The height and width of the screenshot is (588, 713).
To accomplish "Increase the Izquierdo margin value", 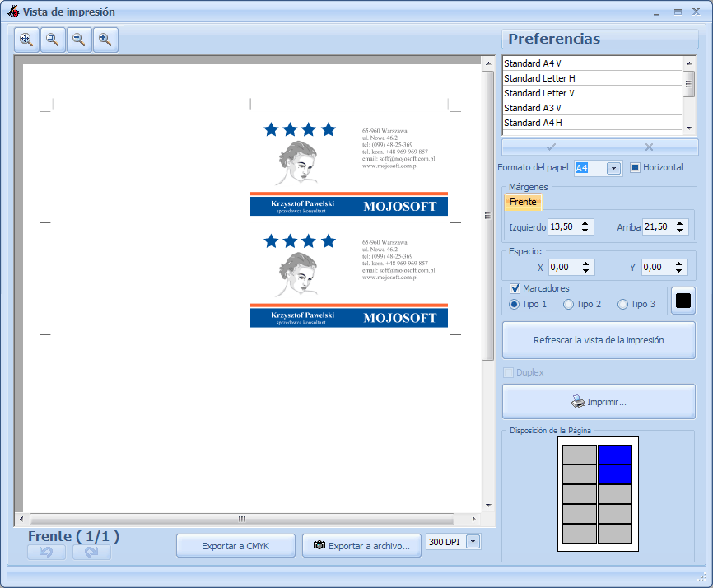I will coord(585,223).
